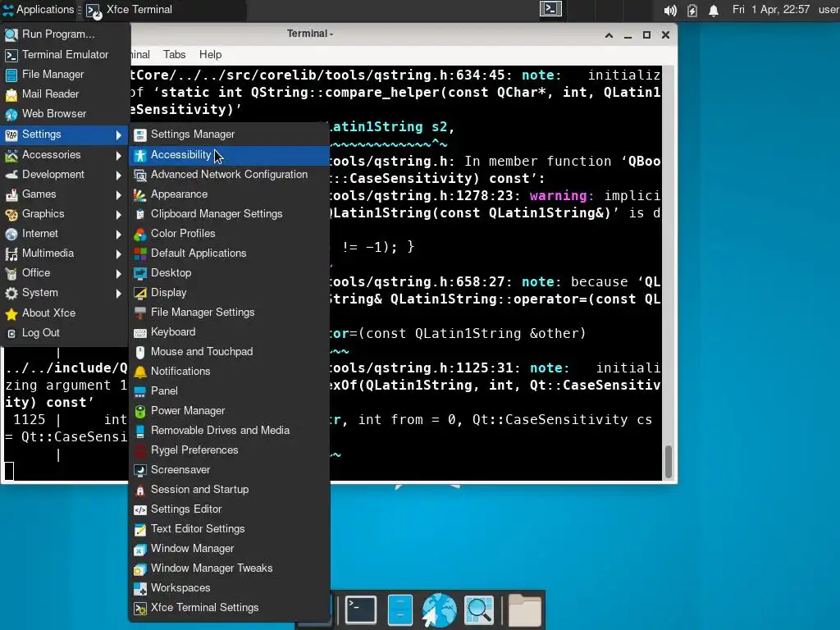Expand the Development submenu
This screenshot has height=630, width=840.
point(64,175)
